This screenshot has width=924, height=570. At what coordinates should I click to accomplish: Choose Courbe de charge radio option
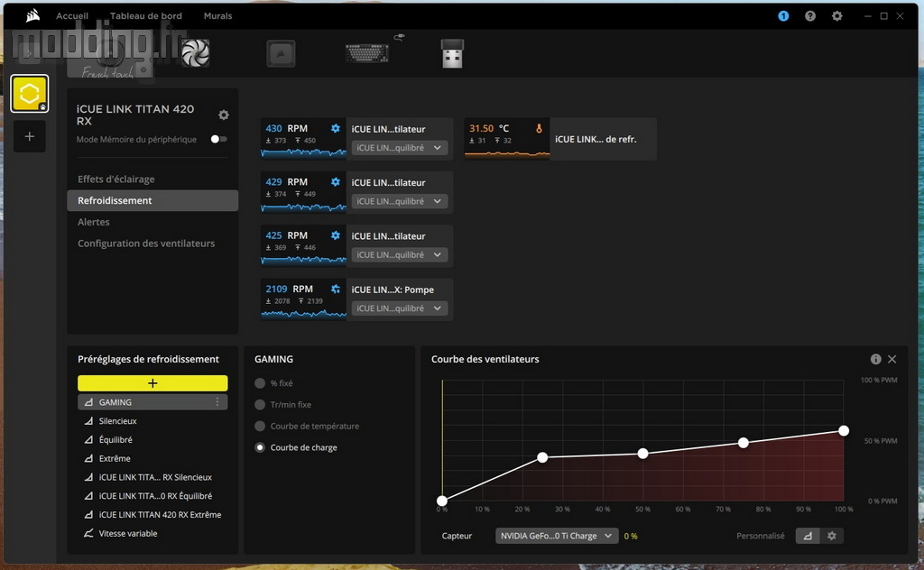(x=260, y=447)
